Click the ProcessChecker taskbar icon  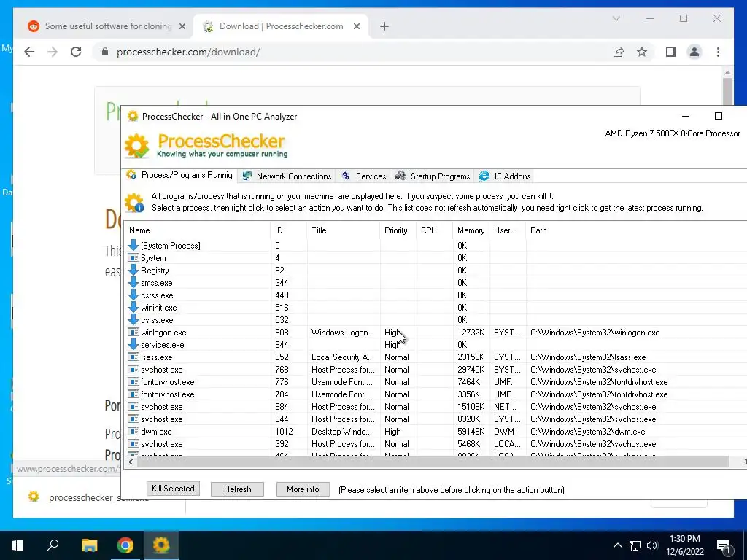coord(161,545)
